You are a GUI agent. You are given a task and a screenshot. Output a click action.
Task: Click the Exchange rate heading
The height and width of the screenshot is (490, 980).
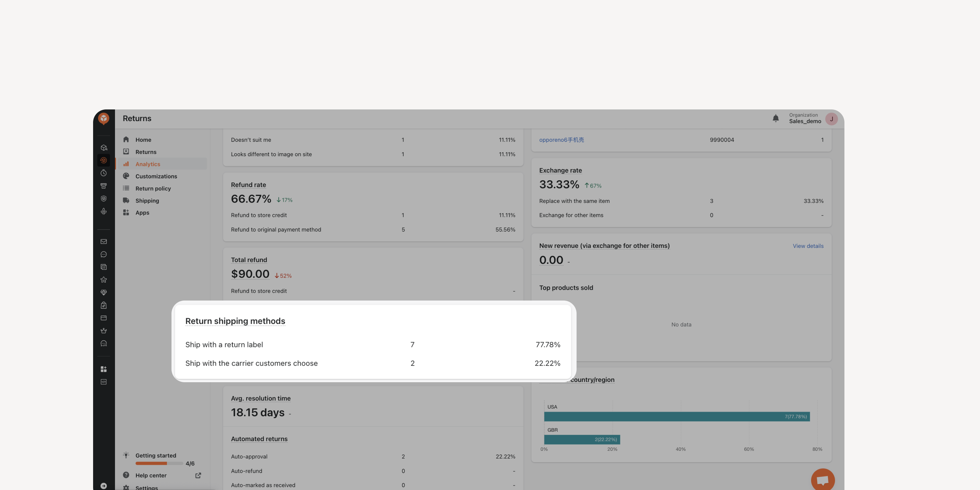click(560, 171)
